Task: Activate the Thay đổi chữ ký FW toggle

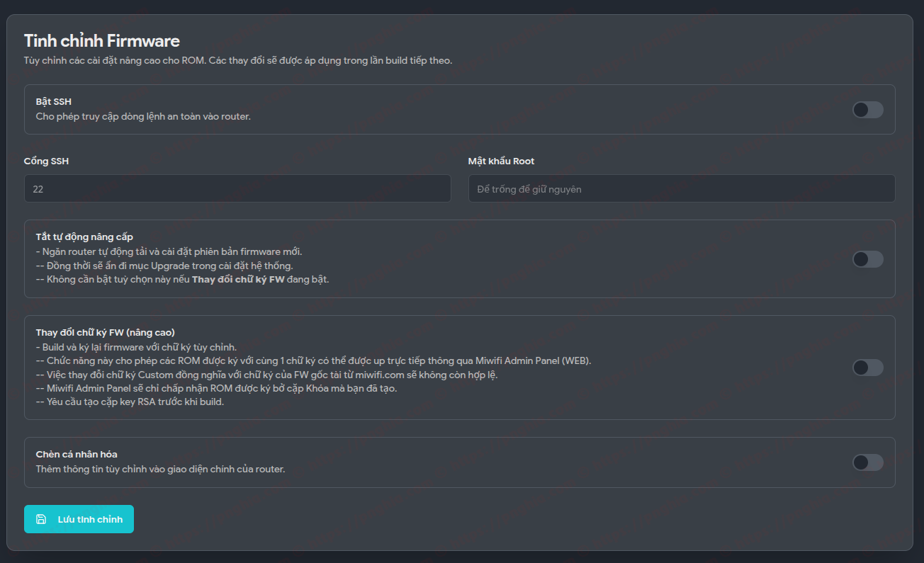Action: [x=867, y=368]
